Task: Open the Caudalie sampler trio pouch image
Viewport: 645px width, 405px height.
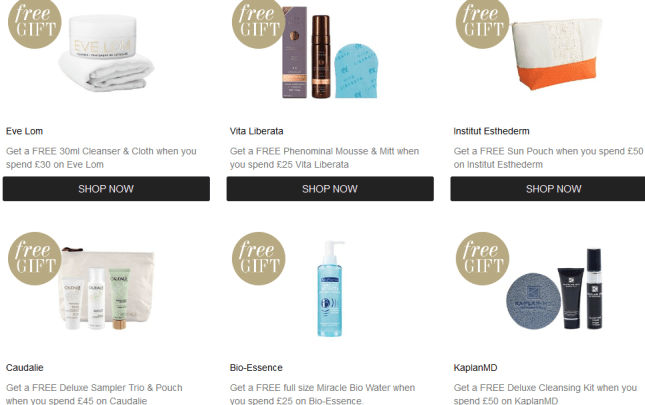Action: pyautogui.click(x=108, y=289)
